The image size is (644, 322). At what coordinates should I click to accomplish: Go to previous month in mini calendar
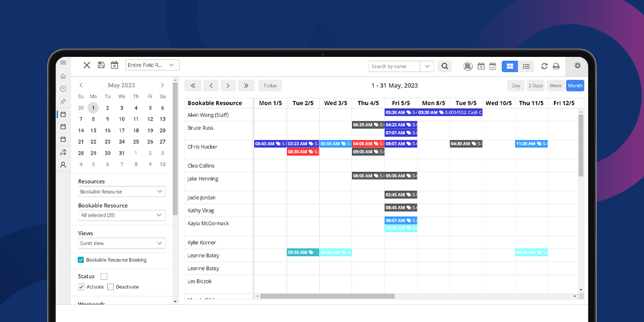81,85
